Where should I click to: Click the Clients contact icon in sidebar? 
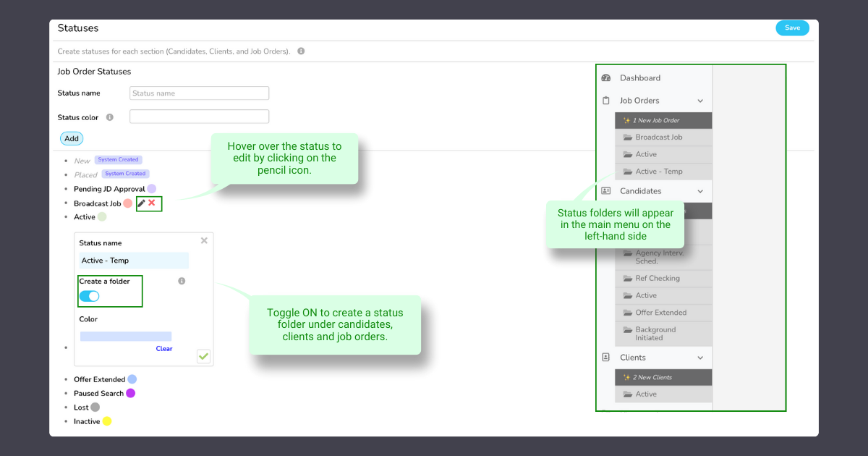(x=606, y=358)
